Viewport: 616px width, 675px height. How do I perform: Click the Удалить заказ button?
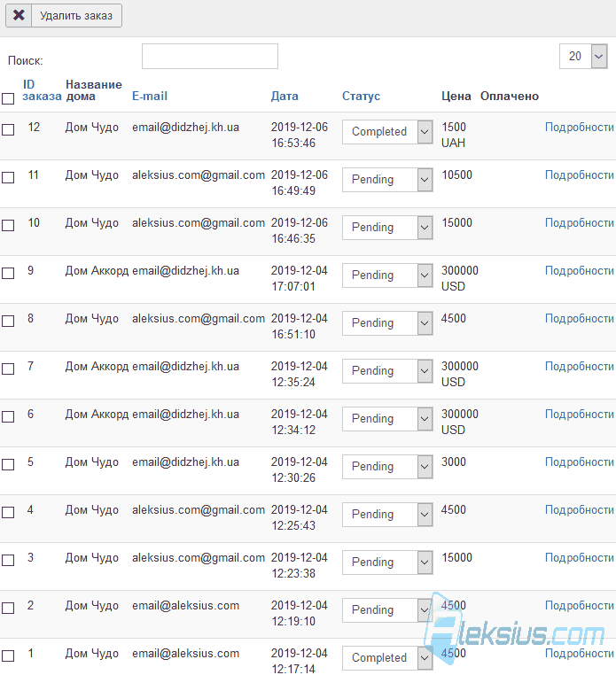pos(64,15)
